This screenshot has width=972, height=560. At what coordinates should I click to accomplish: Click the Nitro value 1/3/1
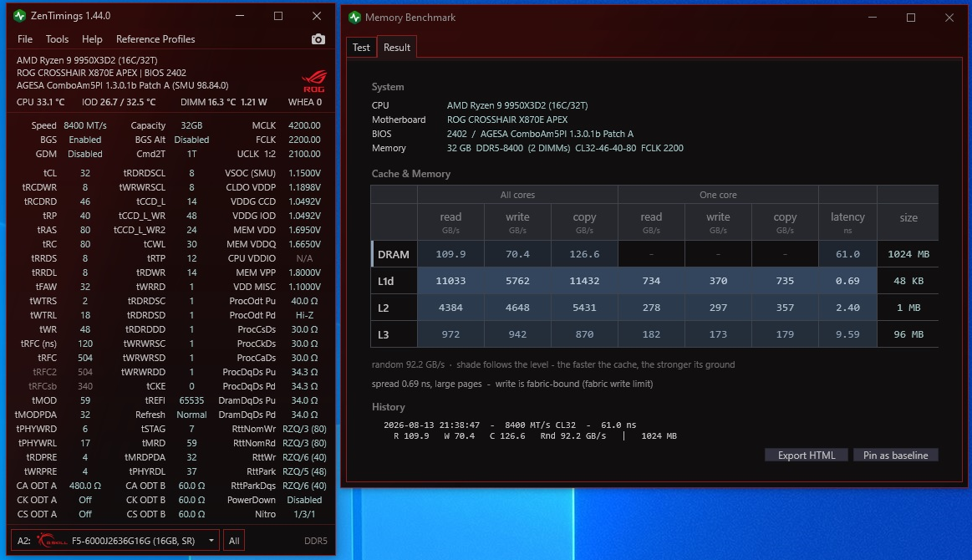304,514
